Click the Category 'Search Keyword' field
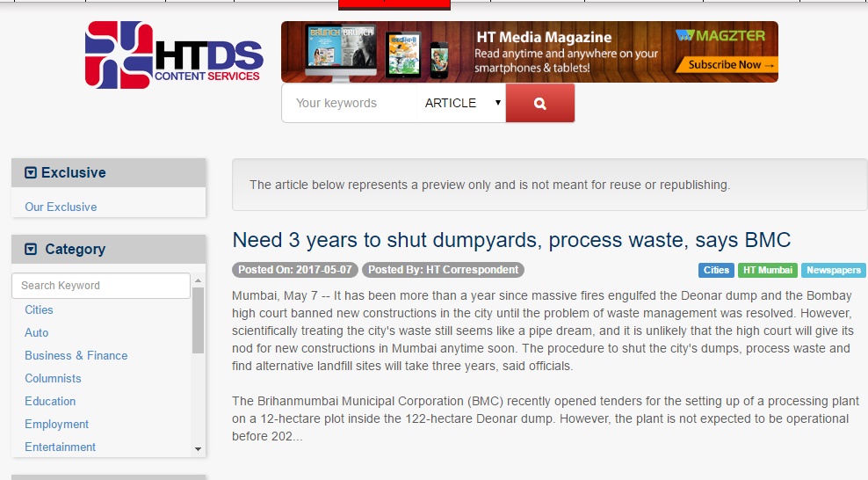 click(101, 286)
